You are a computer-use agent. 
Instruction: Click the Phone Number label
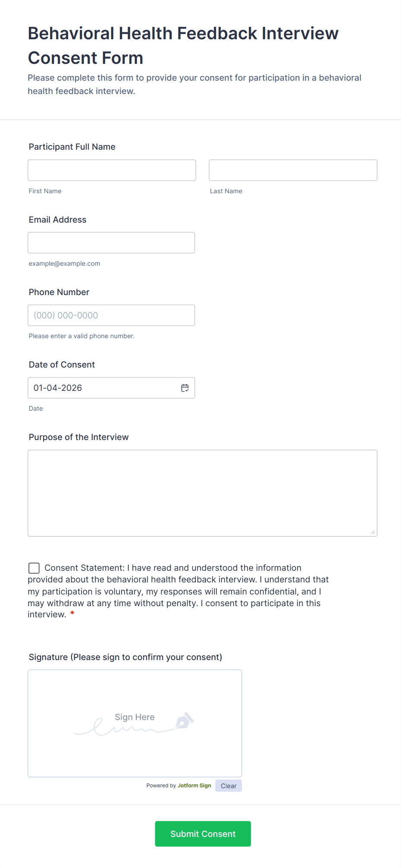59,292
